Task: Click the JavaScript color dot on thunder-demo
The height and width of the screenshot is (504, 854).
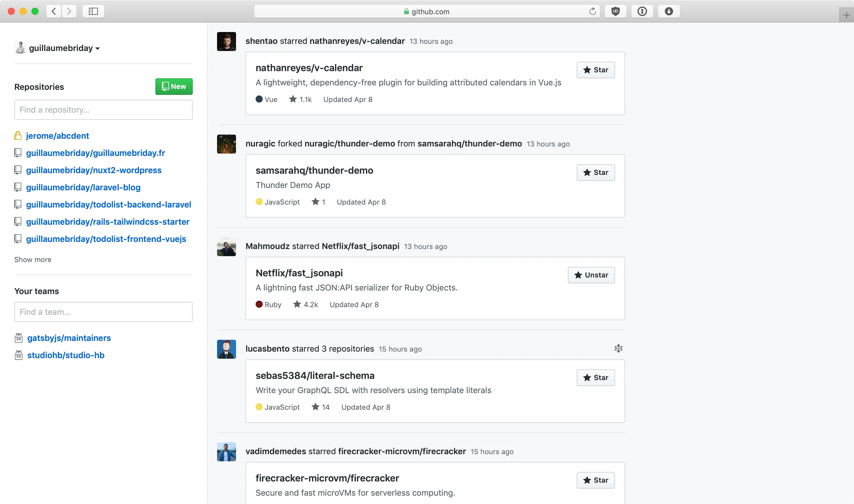Action: (x=259, y=202)
